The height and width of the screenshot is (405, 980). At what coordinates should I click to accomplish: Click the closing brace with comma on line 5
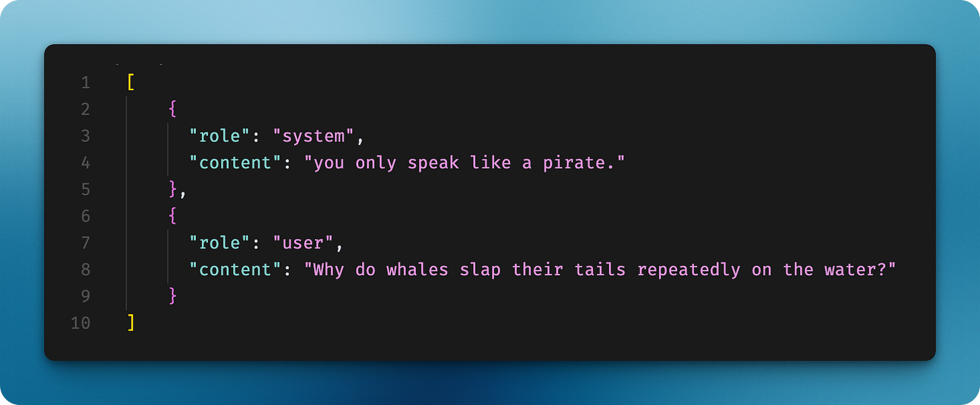point(177,190)
